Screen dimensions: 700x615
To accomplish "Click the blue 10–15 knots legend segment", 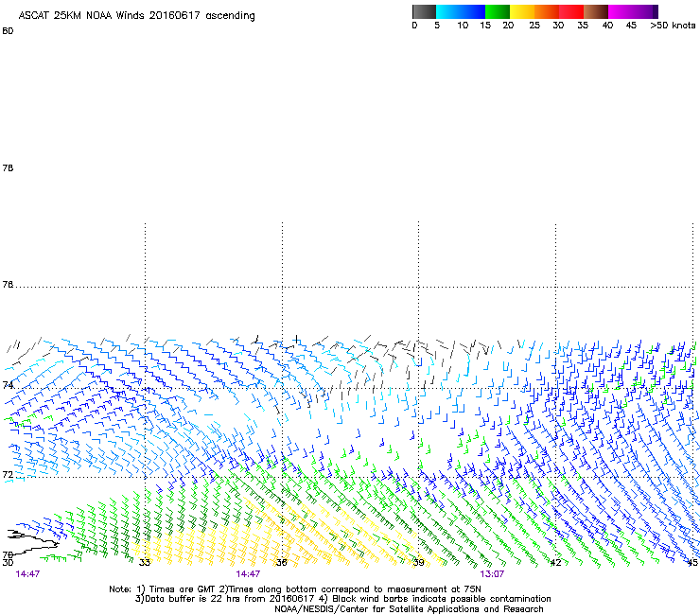I will pos(473,11).
